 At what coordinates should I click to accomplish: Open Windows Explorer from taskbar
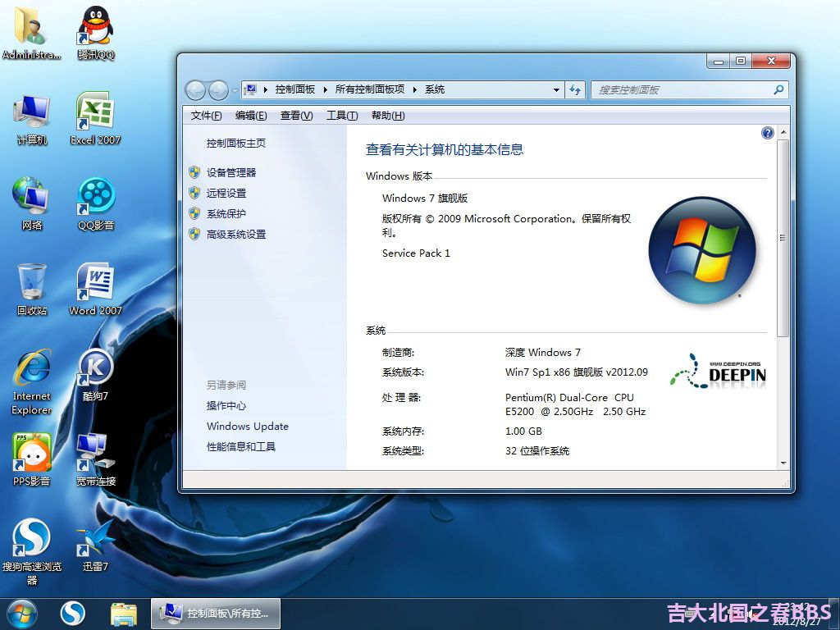coord(123,614)
